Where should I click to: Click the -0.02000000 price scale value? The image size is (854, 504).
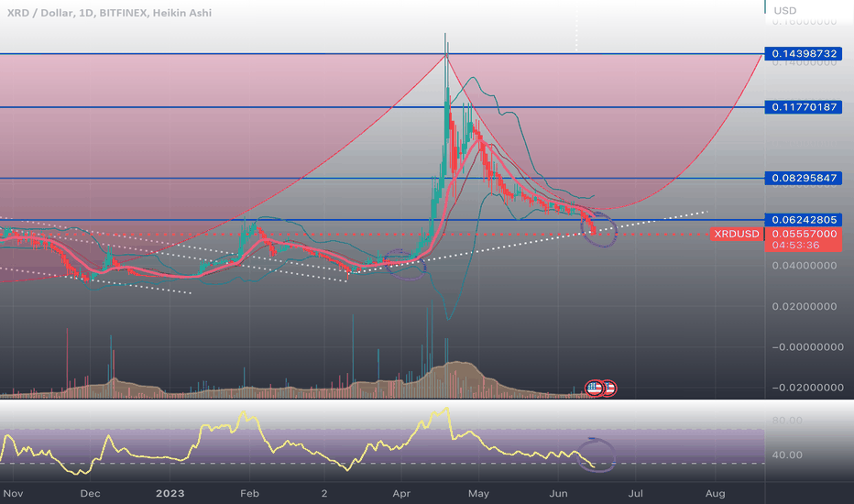[x=807, y=388]
